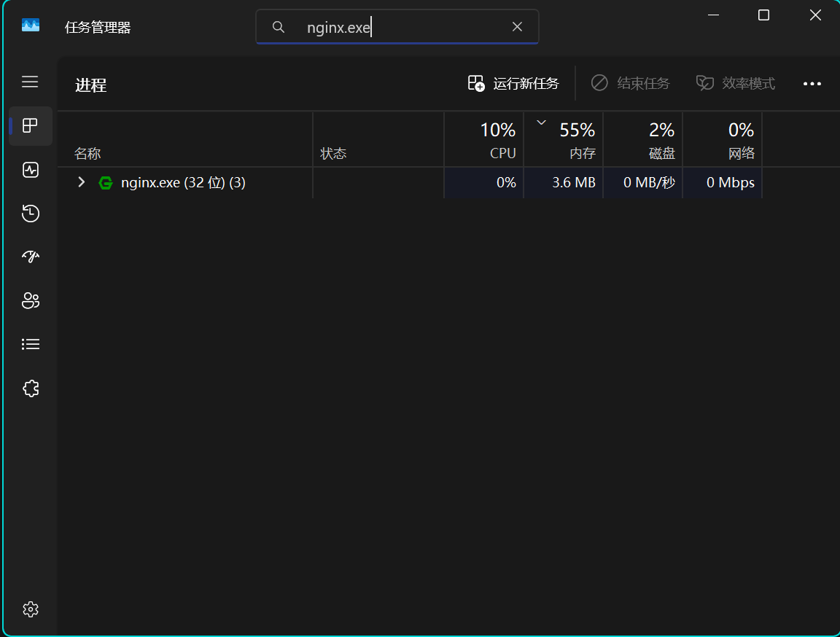
Task: Click into the nginx.exe search field
Action: [401, 28]
